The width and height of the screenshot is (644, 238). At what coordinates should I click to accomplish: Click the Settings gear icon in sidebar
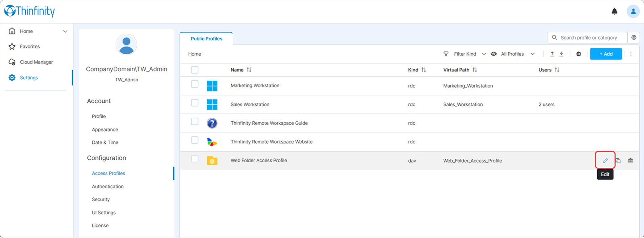[12, 78]
